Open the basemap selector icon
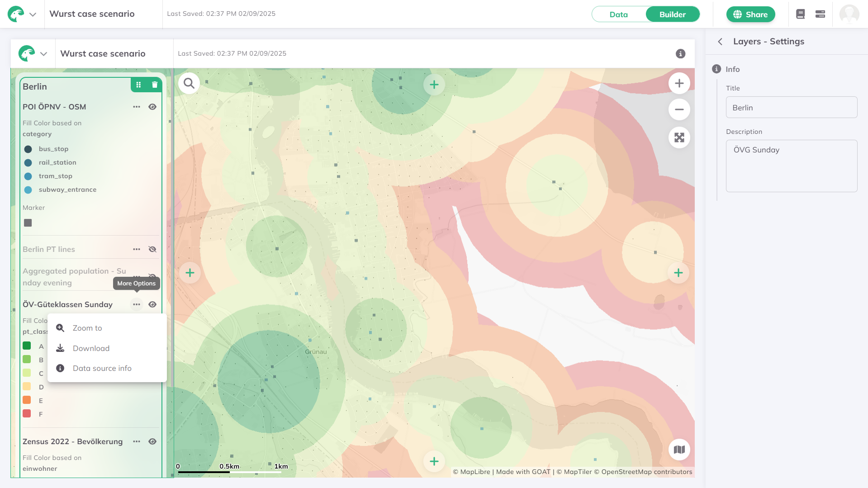 pos(679,450)
